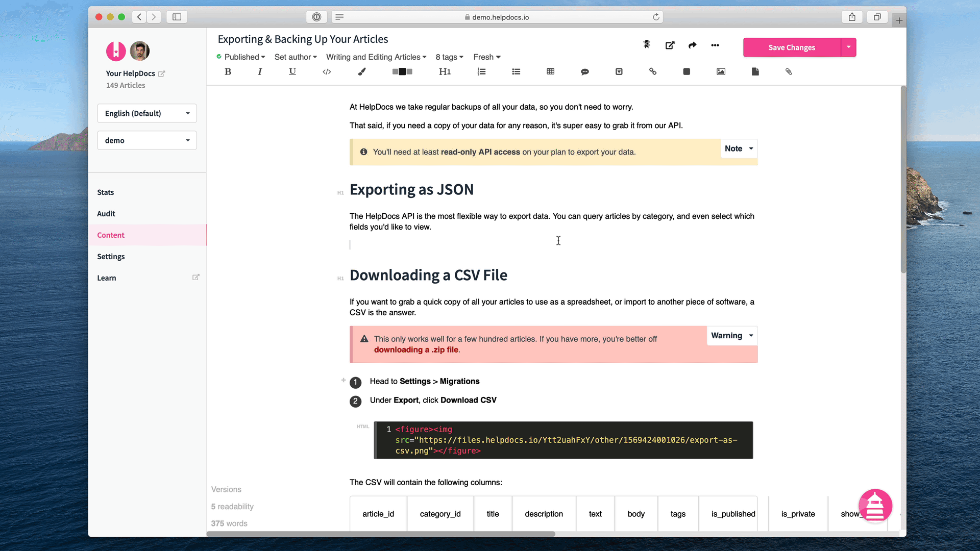Toggle Safari sidebar
The width and height of the screenshot is (980, 551).
[177, 17]
